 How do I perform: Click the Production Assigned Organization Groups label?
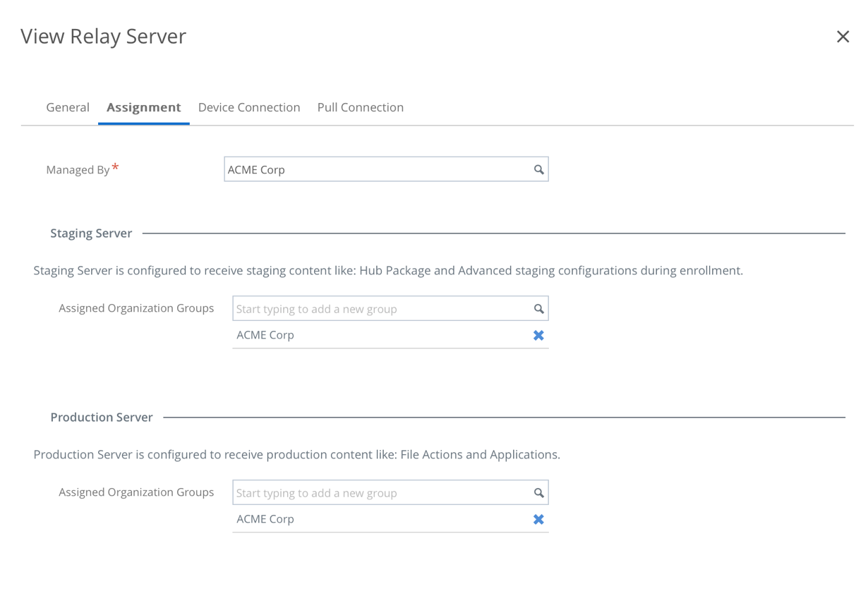click(x=136, y=492)
